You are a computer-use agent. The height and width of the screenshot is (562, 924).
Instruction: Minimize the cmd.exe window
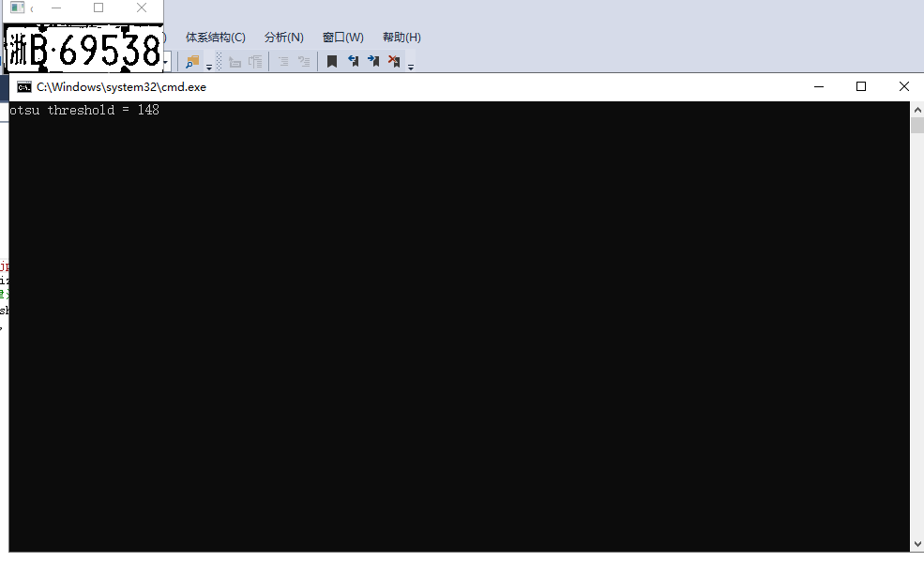pyautogui.click(x=819, y=86)
